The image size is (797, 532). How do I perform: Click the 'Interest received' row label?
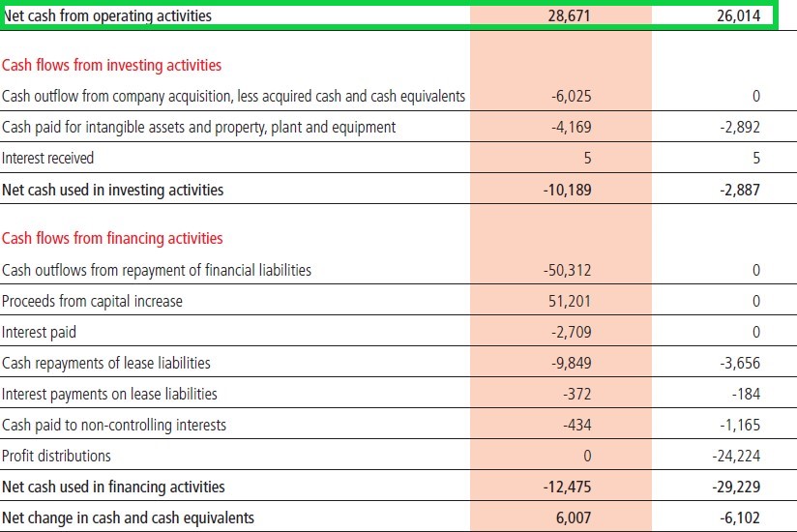tap(48, 158)
